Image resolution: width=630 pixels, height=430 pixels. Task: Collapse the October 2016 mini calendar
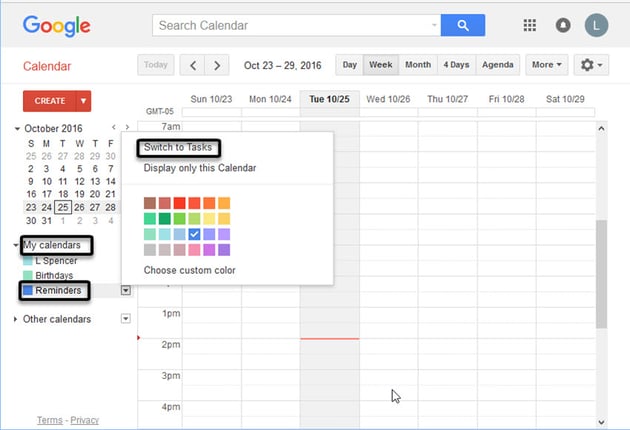(x=17, y=129)
